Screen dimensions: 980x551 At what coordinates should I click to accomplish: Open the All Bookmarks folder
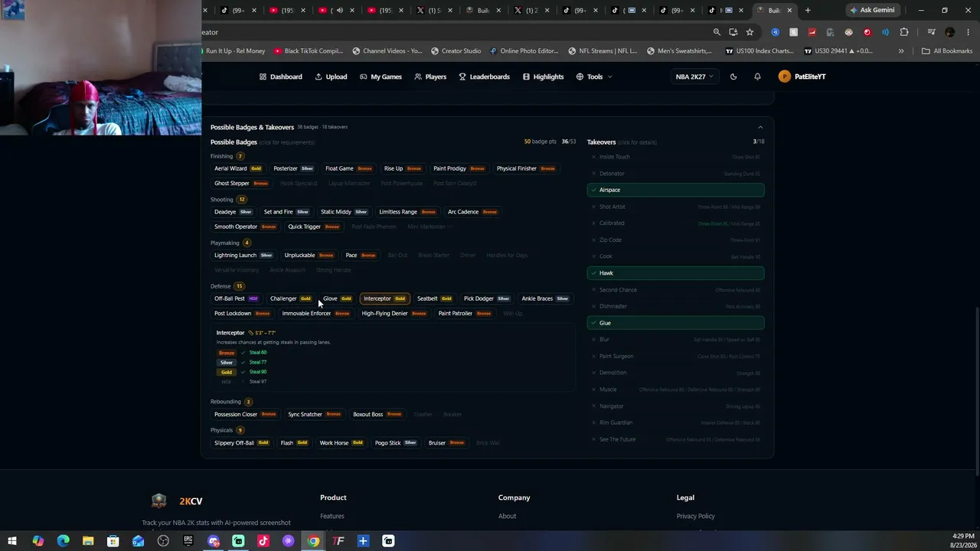(947, 51)
